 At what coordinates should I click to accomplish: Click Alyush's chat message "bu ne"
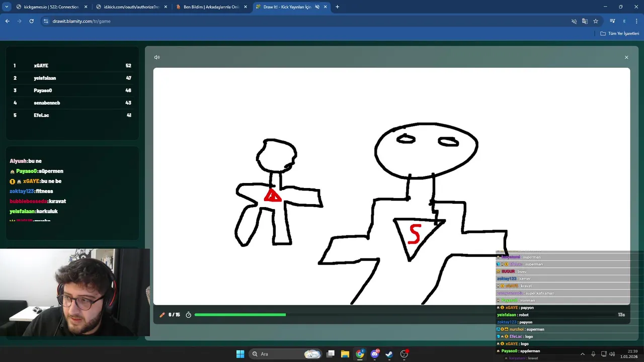point(35,161)
